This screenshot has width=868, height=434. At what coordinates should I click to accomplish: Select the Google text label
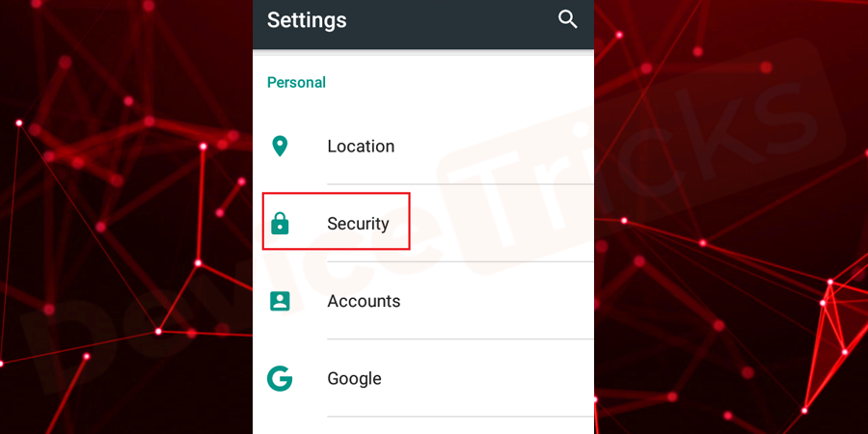354,379
